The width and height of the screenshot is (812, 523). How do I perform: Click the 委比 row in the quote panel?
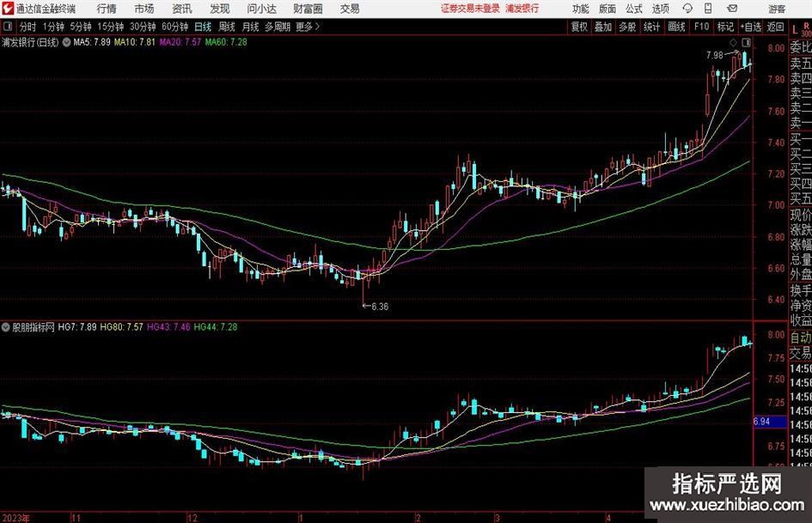click(801, 47)
